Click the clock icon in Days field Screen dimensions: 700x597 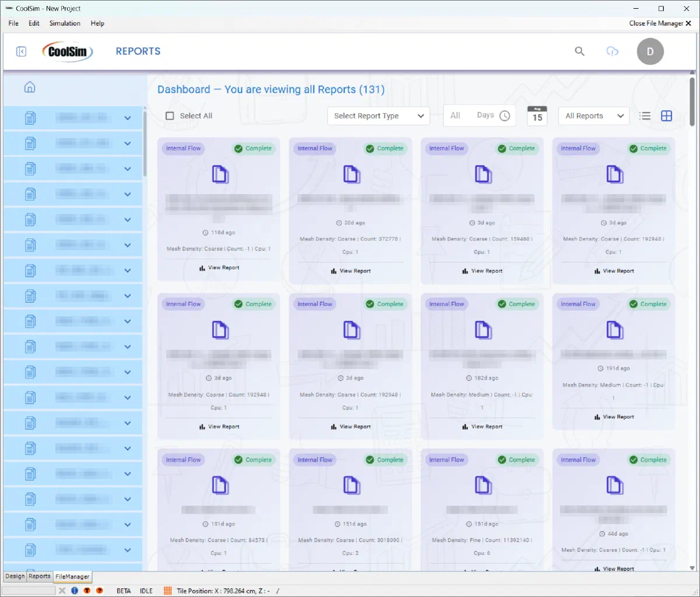[x=505, y=115]
